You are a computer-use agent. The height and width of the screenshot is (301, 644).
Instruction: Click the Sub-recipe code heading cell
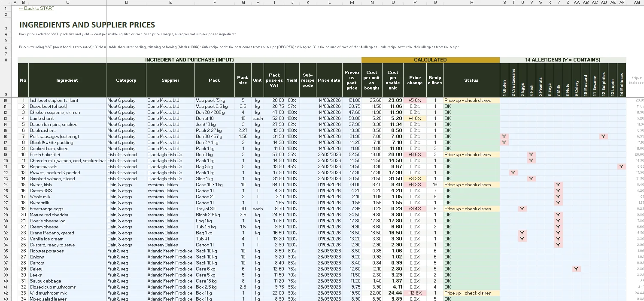click(307, 80)
